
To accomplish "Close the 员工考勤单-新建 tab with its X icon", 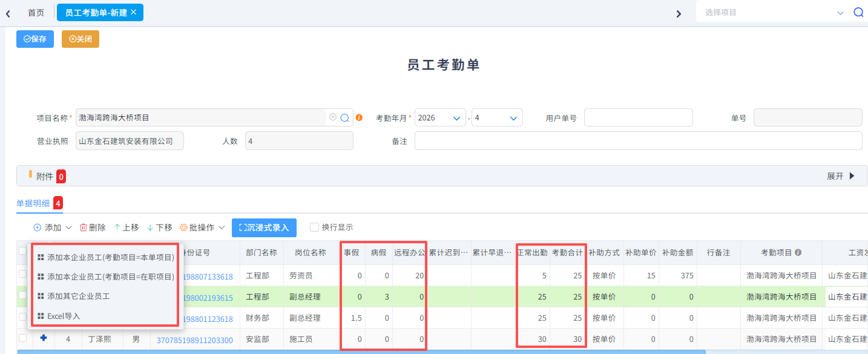I will tap(134, 12).
